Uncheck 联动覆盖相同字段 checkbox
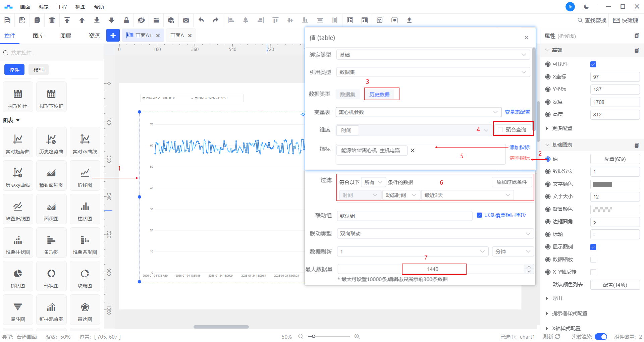 [479, 215]
